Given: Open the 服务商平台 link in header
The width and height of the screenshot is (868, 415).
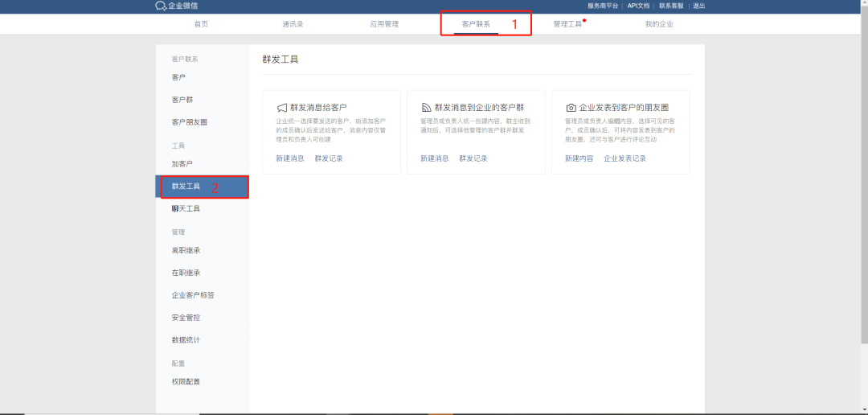Looking at the screenshot, I should (603, 6).
